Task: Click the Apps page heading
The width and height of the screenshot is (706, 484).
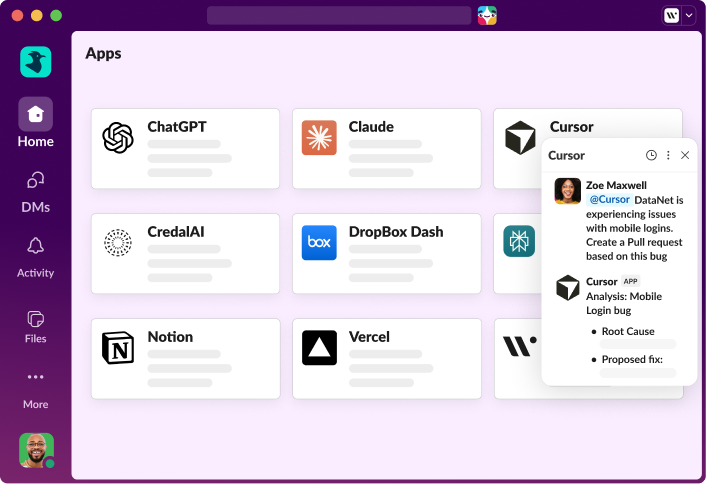Action: click(x=103, y=54)
